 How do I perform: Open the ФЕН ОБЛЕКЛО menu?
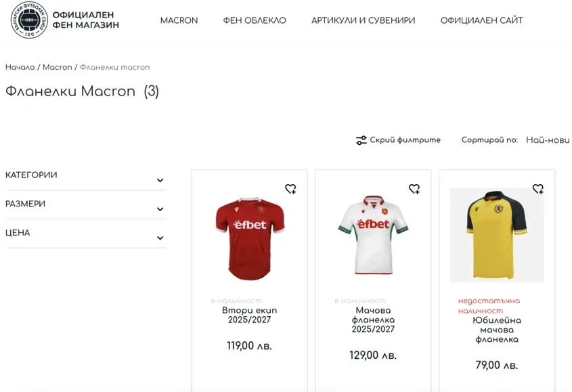point(255,20)
